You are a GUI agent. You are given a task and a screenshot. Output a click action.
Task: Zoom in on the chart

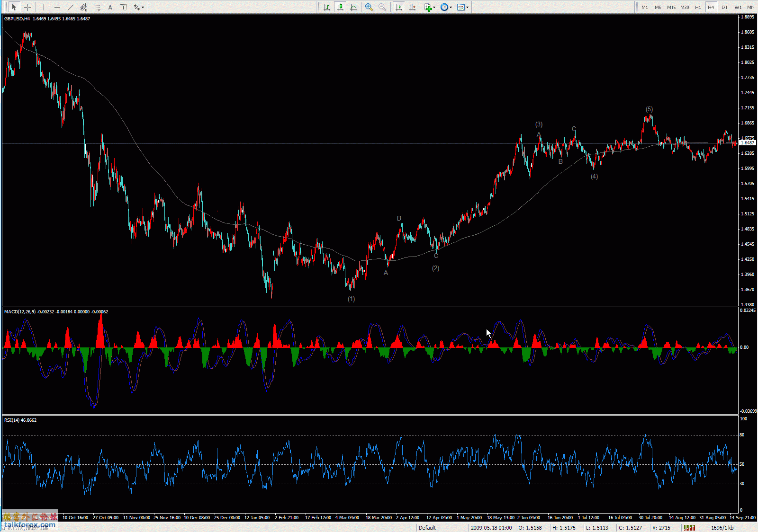coord(369,7)
